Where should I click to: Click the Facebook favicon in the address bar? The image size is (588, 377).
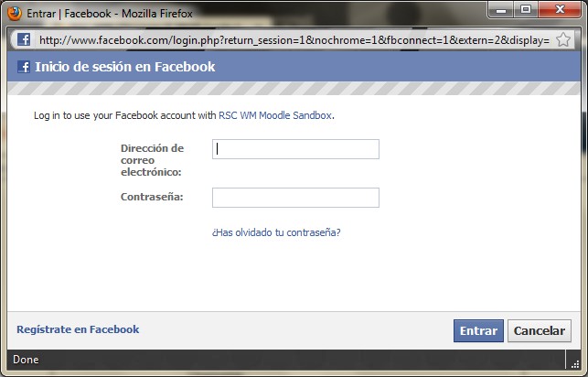(x=24, y=39)
